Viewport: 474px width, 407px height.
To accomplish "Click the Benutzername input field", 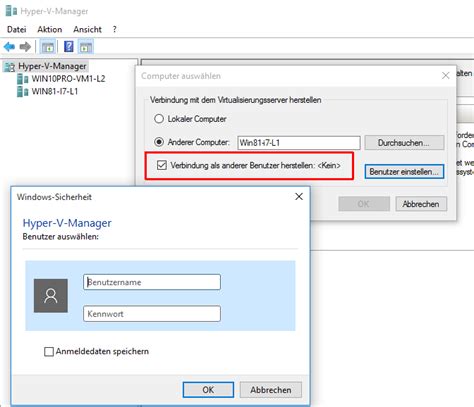I will point(152,282).
